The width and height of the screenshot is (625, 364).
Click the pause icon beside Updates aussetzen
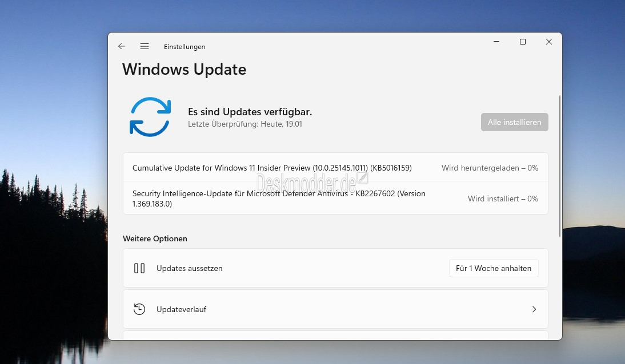click(x=139, y=268)
